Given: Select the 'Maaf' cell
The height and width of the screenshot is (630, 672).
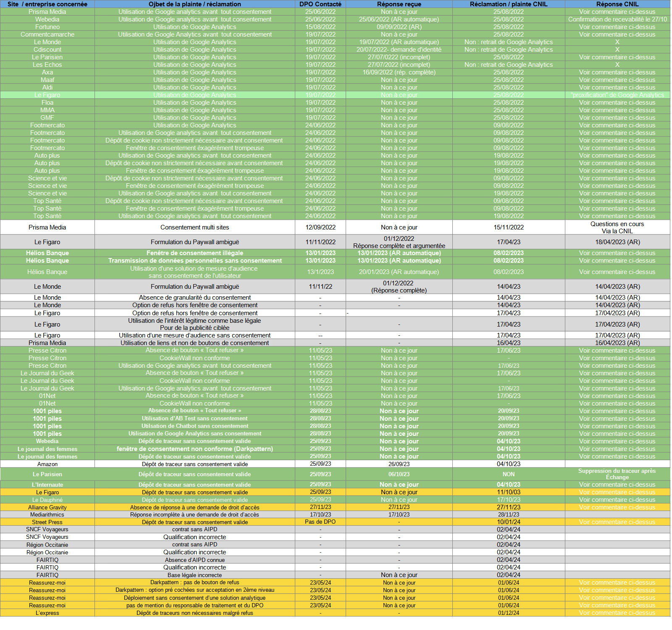Looking at the screenshot, I should click(47, 80).
